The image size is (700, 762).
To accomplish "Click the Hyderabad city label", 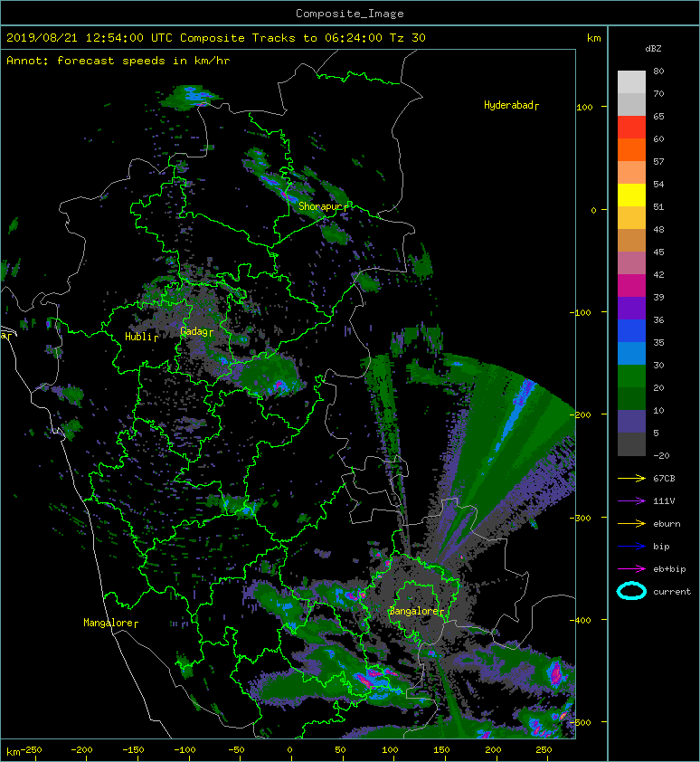I will coord(511,105).
